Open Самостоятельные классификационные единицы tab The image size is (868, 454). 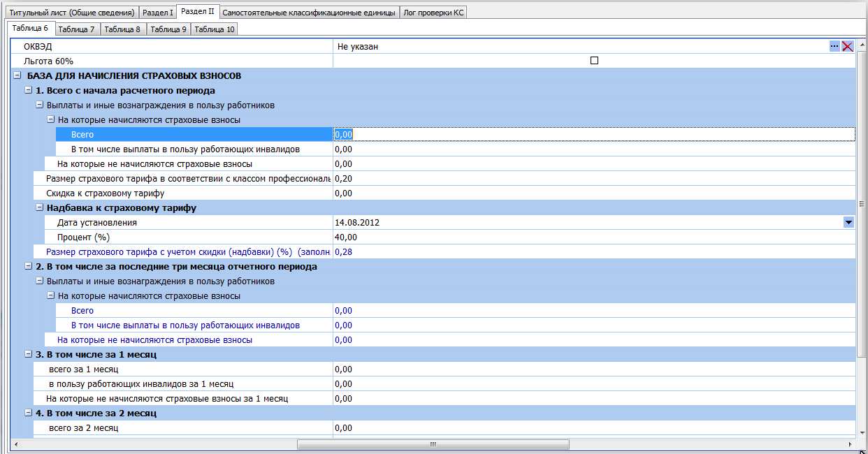tap(309, 13)
